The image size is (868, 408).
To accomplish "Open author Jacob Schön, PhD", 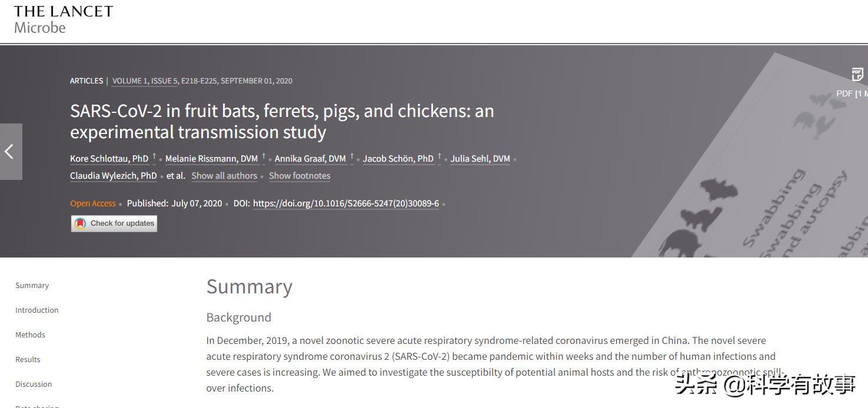I will [x=398, y=159].
